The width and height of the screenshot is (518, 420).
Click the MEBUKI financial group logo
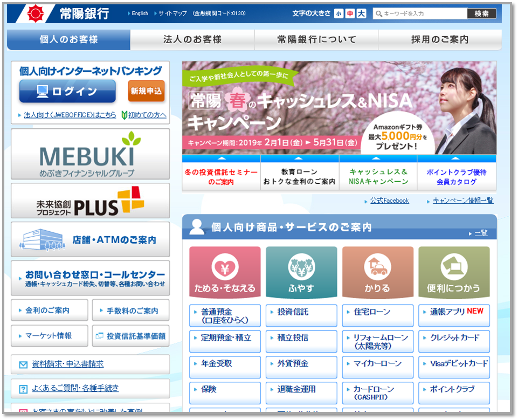(x=90, y=154)
